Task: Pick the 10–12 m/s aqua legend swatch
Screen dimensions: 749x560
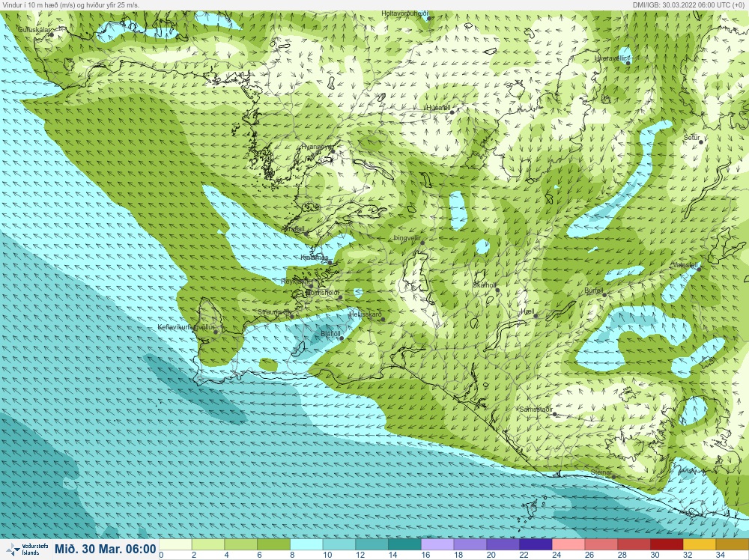Action: [339, 545]
